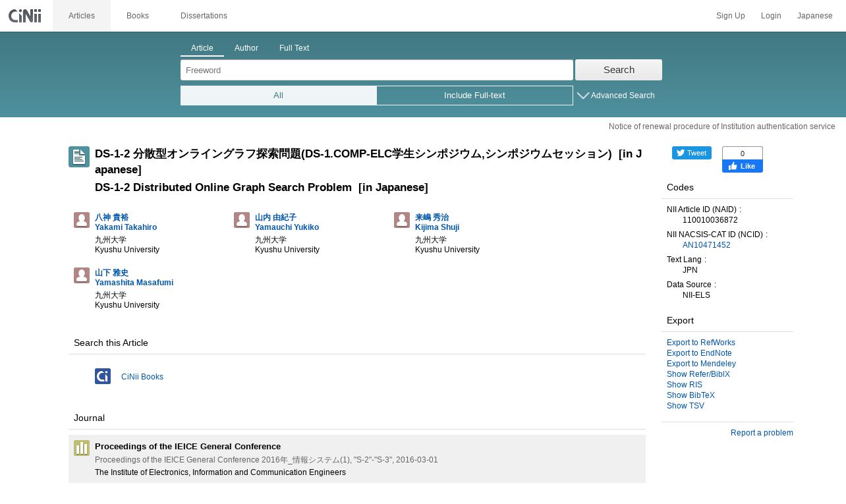Show TSV format
This screenshot has height=504, width=846.
tap(685, 406)
